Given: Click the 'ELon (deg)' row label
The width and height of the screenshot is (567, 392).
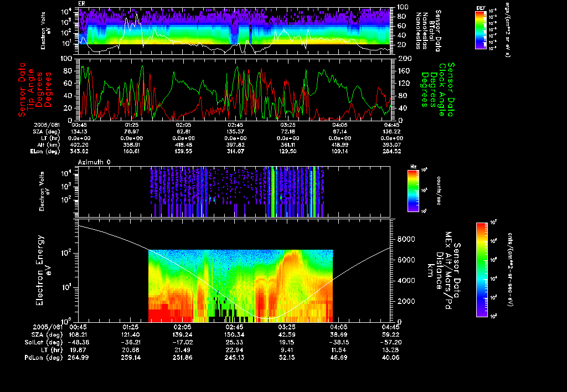Looking at the screenshot, I should 45,152.
